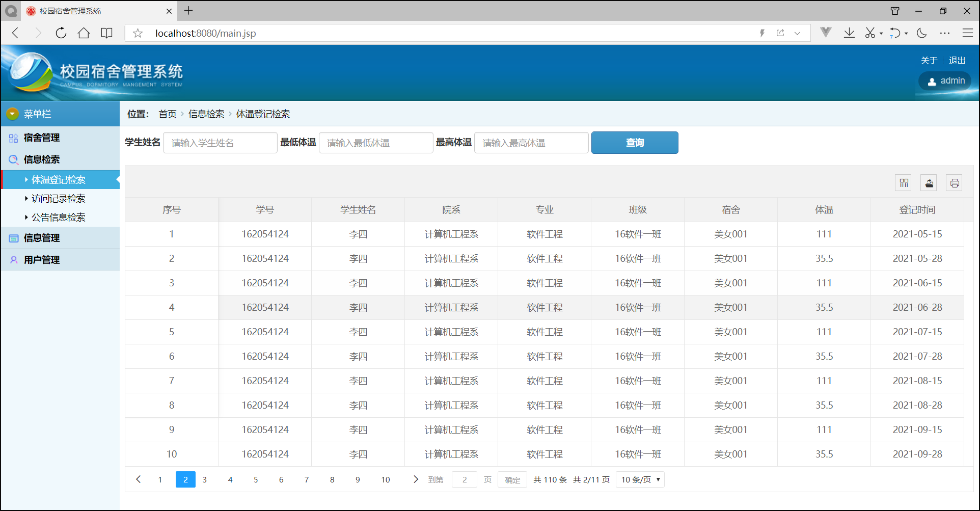The image size is (980, 511).
Task: Open a new tab with plus button
Action: [x=188, y=11]
